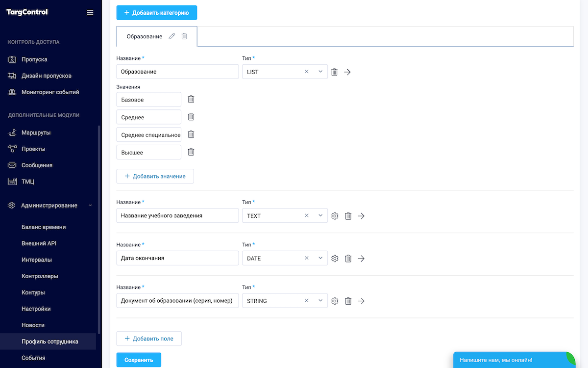Click arrow icon for Дата окончания field
588x368 pixels.
tap(361, 259)
